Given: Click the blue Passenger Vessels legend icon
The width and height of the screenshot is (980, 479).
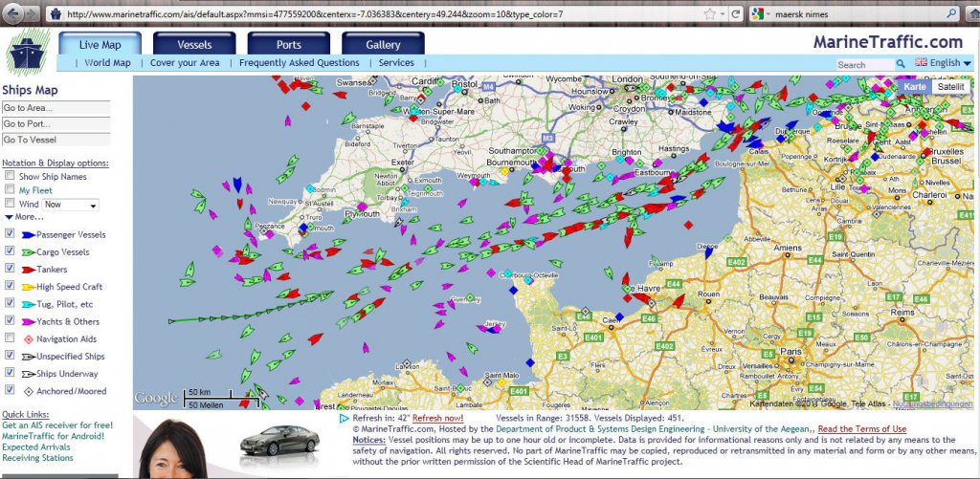Looking at the screenshot, I should pos(28,235).
